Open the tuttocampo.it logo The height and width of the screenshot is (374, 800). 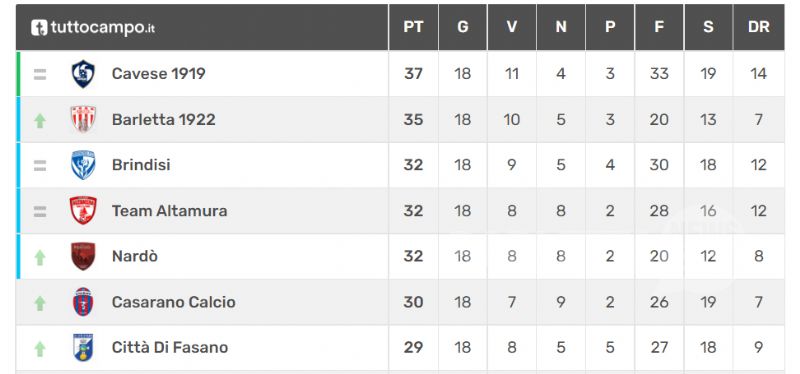coord(92,28)
